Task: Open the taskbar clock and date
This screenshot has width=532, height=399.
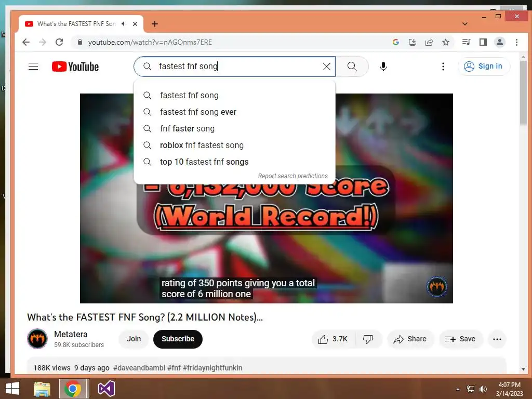Action: tap(510, 389)
